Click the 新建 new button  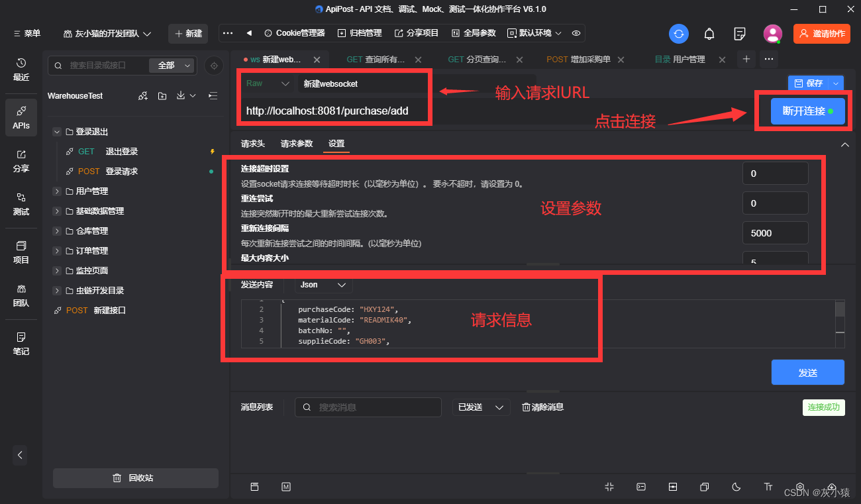(188, 34)
